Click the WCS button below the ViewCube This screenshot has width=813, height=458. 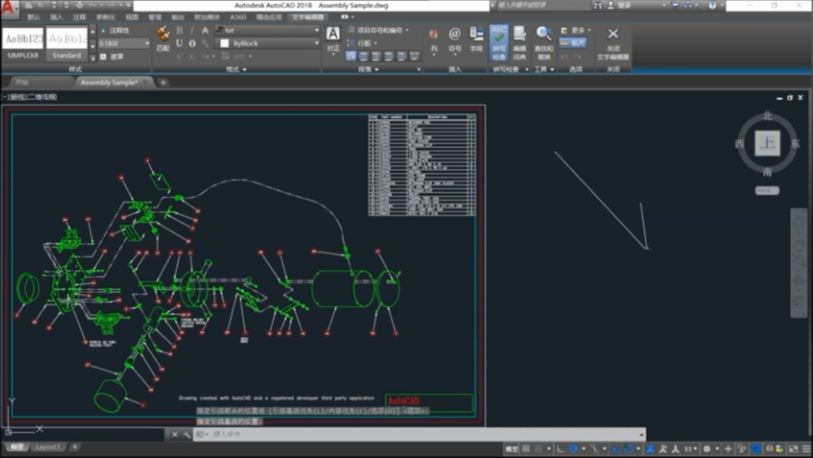click(767, 190)
